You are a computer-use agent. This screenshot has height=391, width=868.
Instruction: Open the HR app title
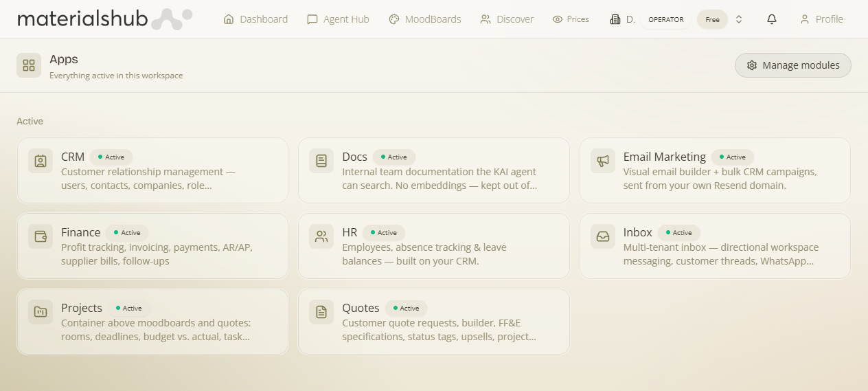coord(350,232)
